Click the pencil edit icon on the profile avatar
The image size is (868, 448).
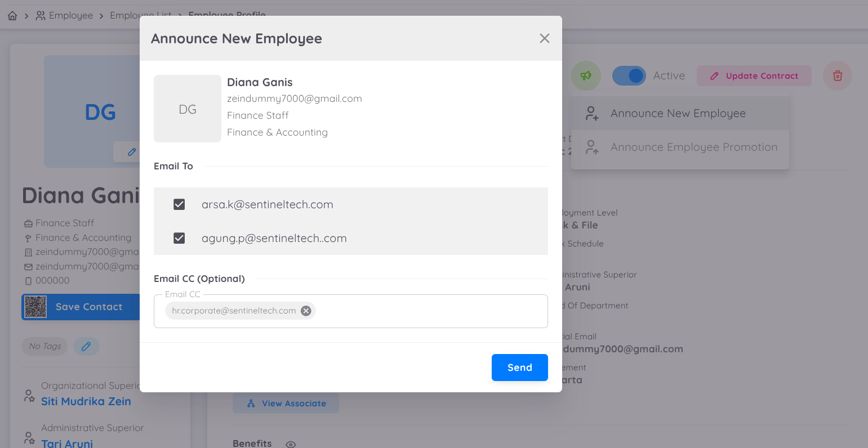tap(131, 151)
